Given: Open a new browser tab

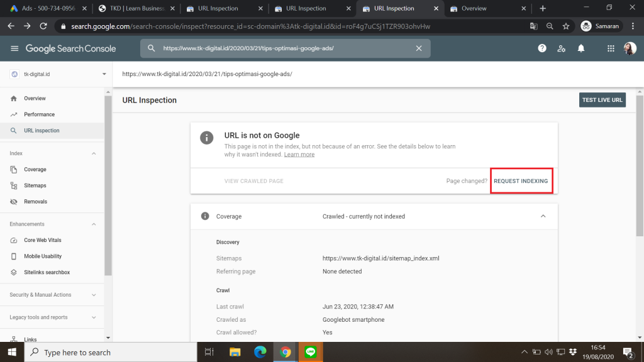Looking at the screenshot, I should [543, 8].
